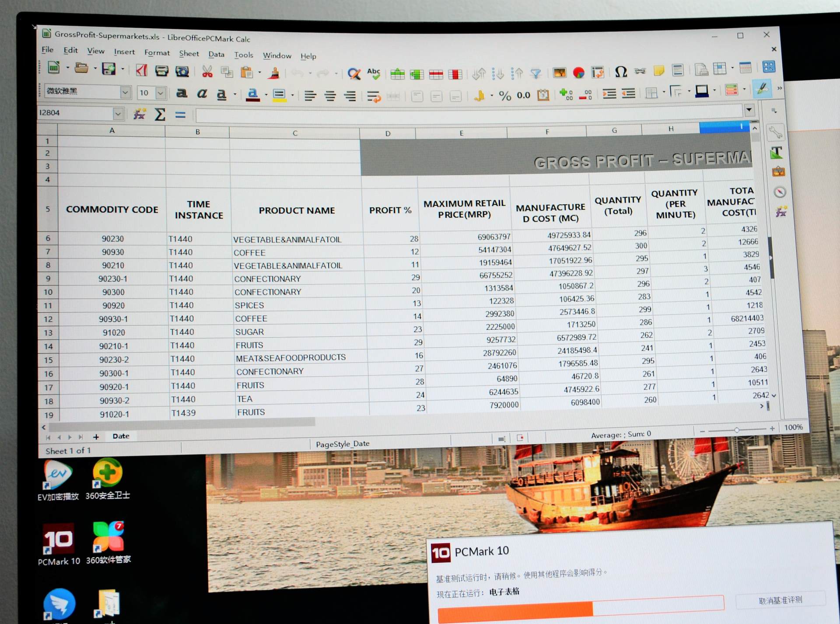Open the Data menu

coord(216,54)
